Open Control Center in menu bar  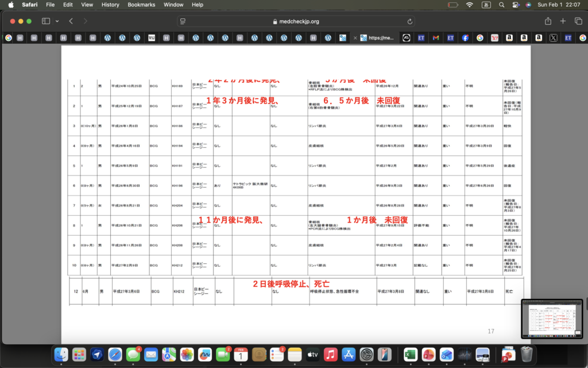515,5
